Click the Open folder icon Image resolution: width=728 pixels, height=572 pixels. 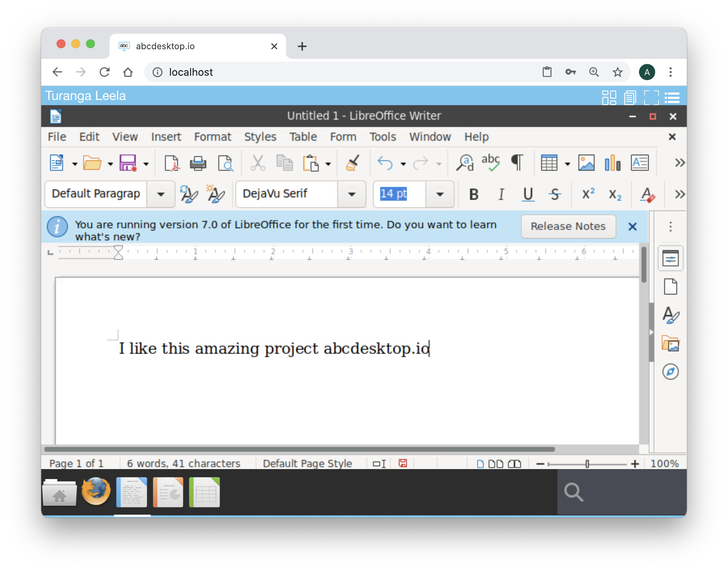(92, 163)
